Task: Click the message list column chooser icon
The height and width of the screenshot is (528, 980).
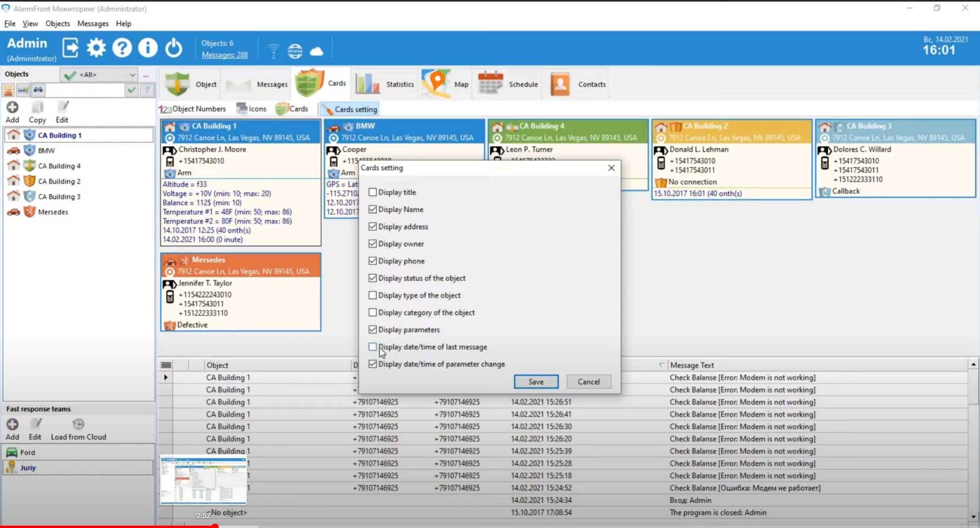Action: pos(166,365)
